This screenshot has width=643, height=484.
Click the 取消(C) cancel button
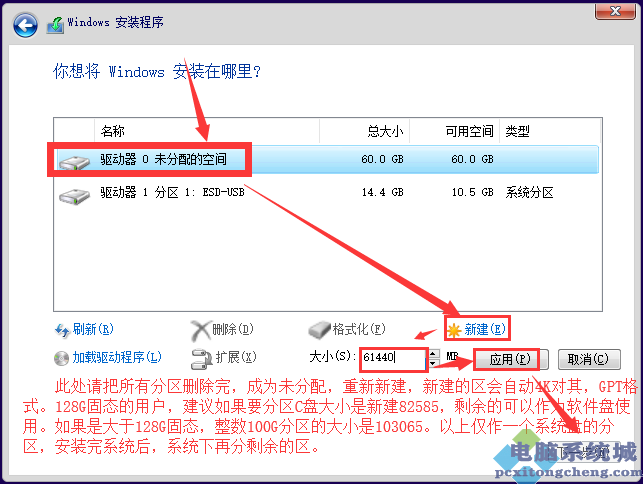tap(589, 360)
